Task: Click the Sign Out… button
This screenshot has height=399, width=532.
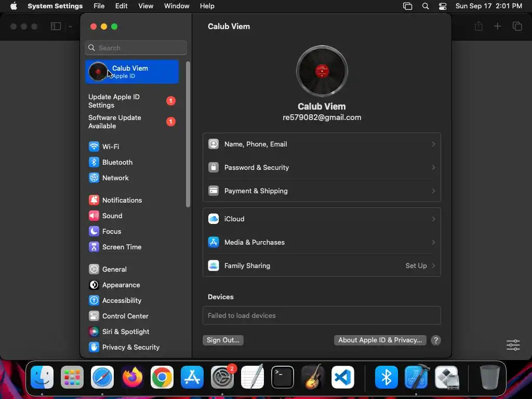Action: tap(223, 340)
